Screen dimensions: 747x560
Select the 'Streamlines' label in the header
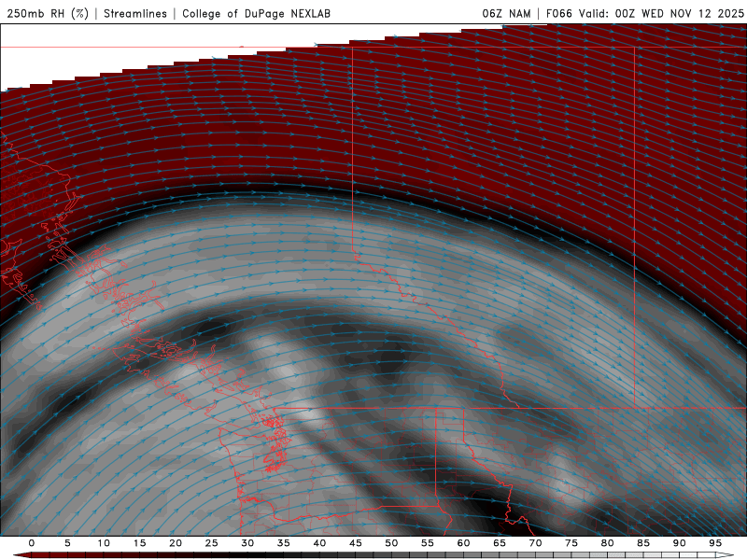[x=135, y=13]
